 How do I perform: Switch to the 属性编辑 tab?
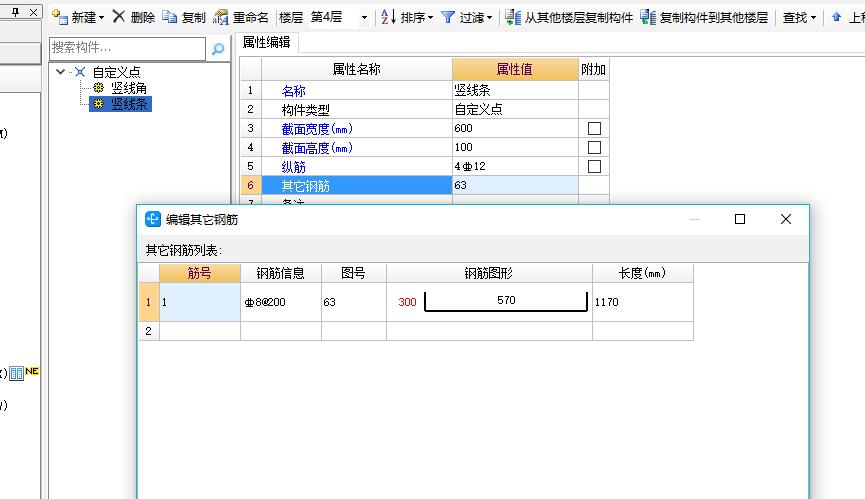[x=266, y=42]
